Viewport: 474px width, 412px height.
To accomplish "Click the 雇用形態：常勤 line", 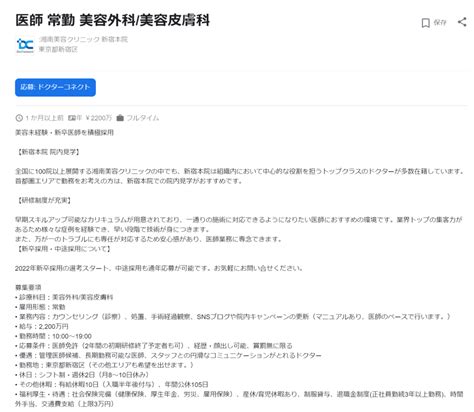I will (x=40, y=307).
